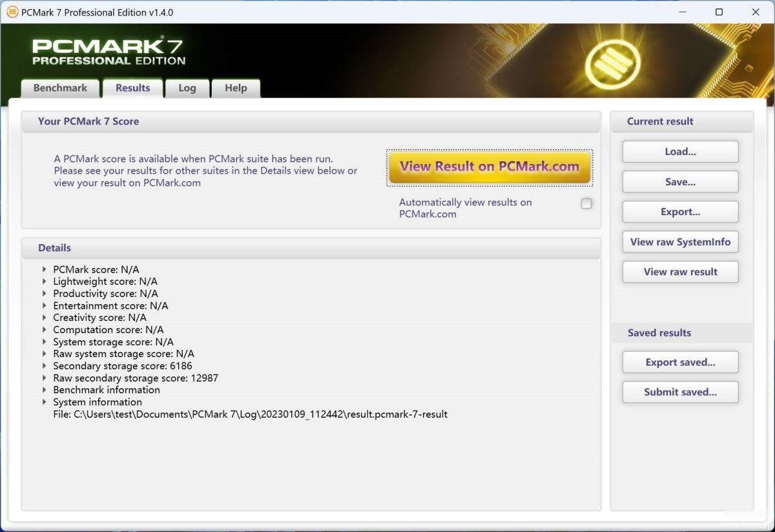Enable automatically view results on PCMark.com checkbox

point(586,203)
